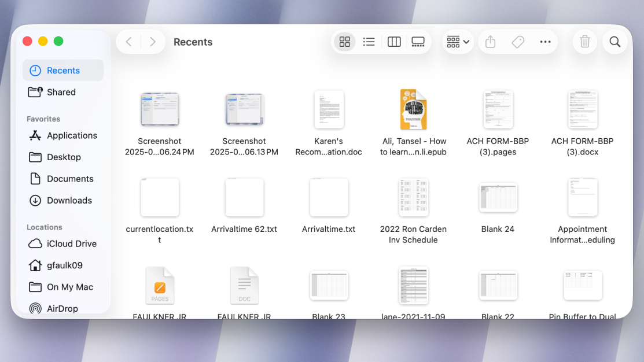The image size is (644, 362).
Task: Open the More actions ellipsis menu
Action: 546,42
